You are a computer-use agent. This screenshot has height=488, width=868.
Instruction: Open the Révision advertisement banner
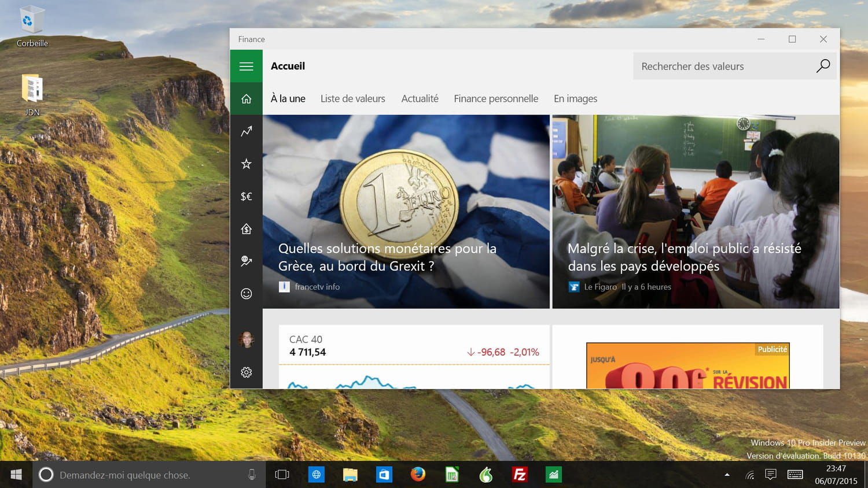[x=688, y=365]
